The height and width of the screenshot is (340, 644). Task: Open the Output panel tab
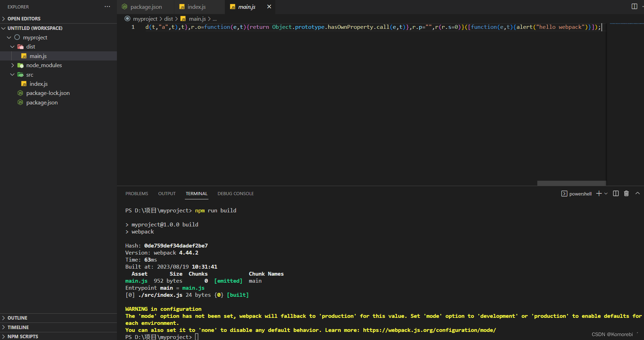[x=167, y=194]
